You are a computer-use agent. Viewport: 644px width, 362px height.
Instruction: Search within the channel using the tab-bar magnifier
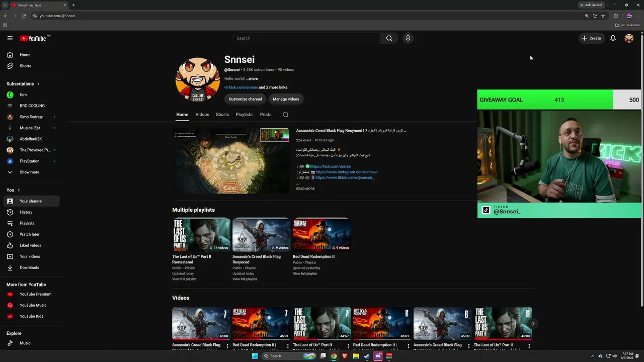tap(286, 115)
